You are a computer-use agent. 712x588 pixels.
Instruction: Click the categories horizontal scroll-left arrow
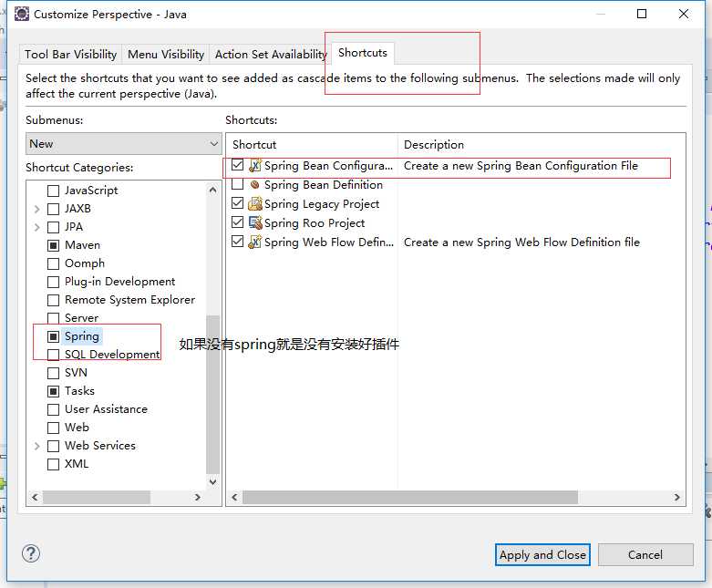(x=35, y=497)
